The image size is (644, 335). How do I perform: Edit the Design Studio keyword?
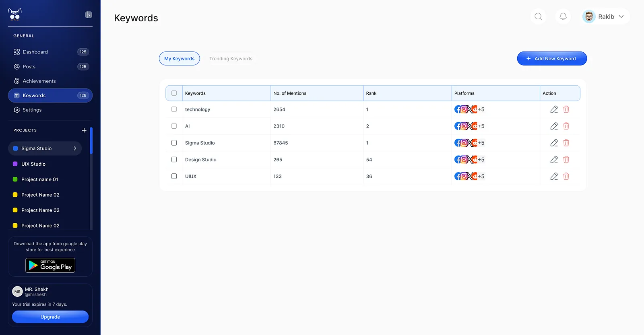554,160
